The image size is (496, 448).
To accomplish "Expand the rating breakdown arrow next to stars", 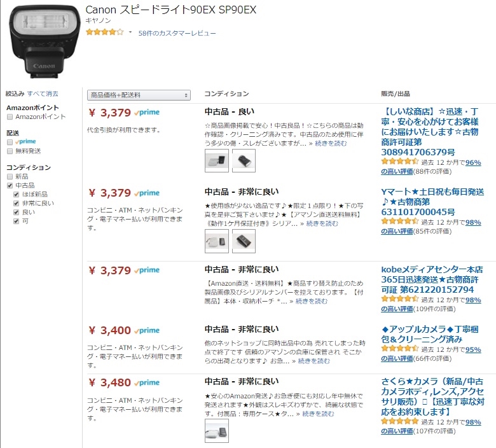I will (130, 32).
